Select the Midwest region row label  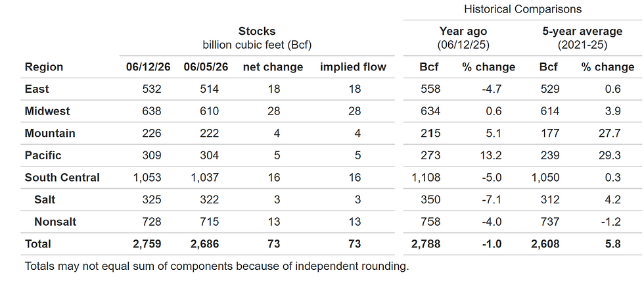[x=47, y=111]
